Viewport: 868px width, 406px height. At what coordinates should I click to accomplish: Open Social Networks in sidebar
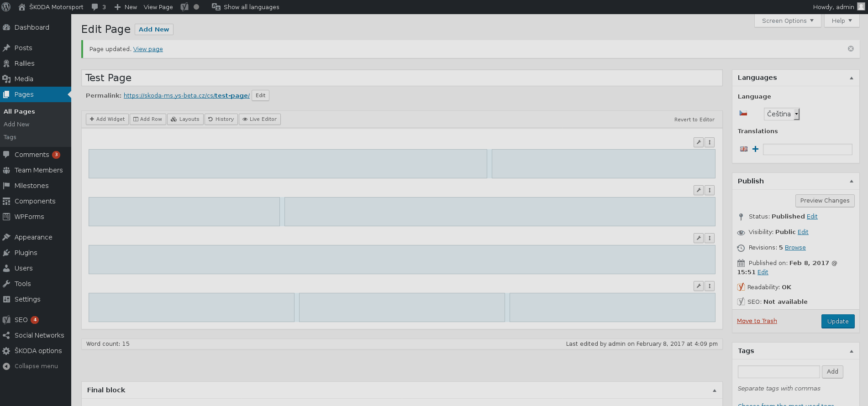tap(36, 335)
